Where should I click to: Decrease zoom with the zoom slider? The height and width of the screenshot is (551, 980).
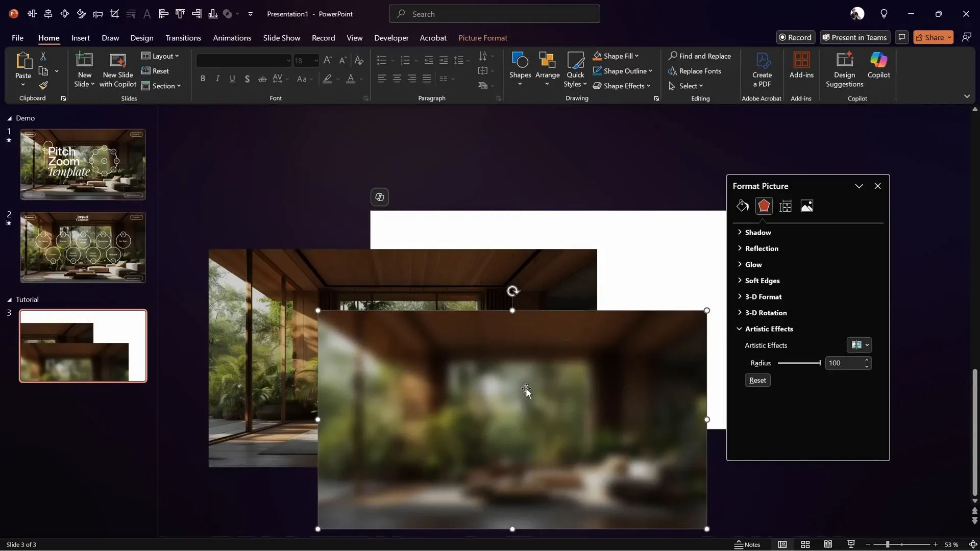(868, 544)
